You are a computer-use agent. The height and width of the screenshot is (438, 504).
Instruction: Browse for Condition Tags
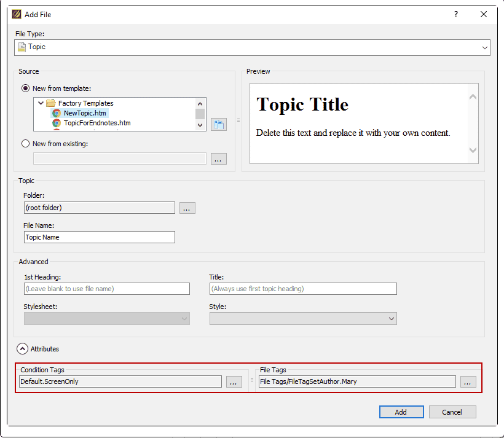point(234,381)
